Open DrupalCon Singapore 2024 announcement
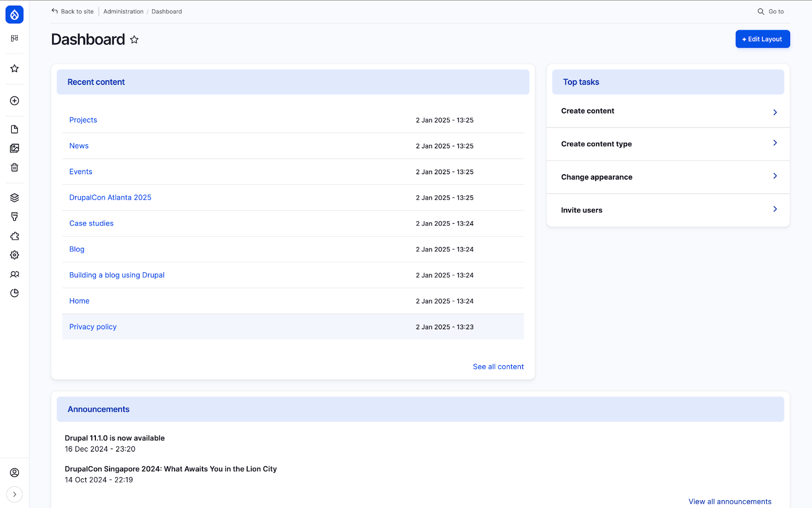This screenshot has height=508, width=812. [x=171, y=469]
